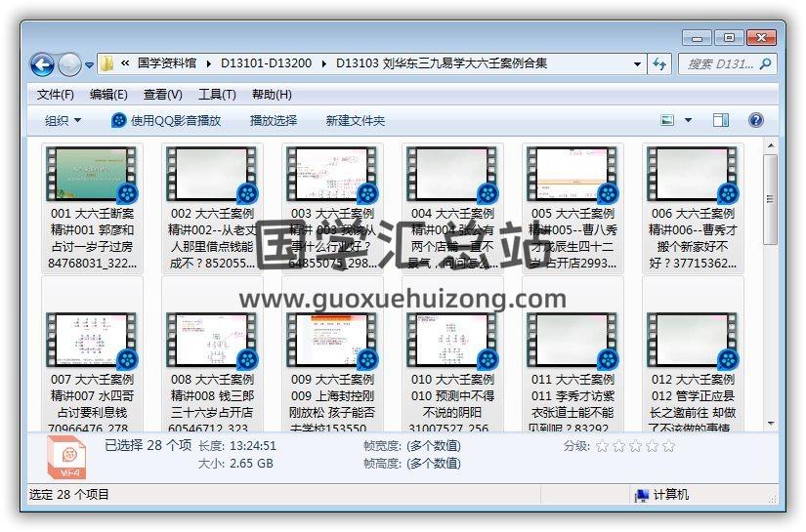Screen dimensions: 806x532
Task: Click the greyed Forward arrow button
Action: tap(69, 64)
